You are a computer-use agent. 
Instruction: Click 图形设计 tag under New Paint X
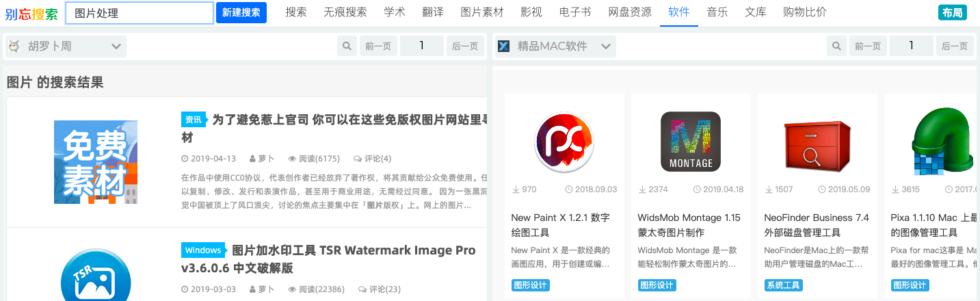point(531,285)
